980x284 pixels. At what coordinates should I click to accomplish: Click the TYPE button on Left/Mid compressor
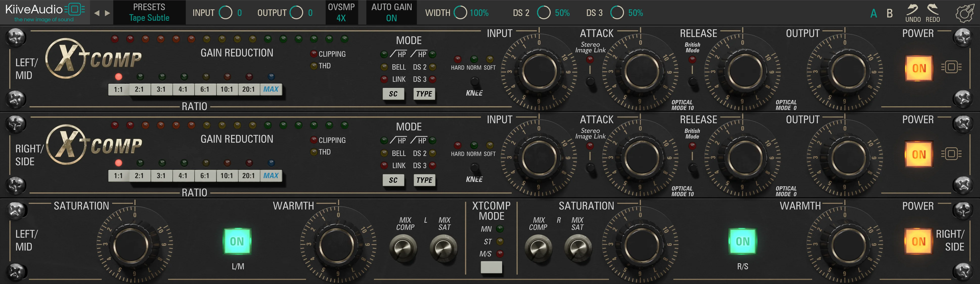click(424, 94)
